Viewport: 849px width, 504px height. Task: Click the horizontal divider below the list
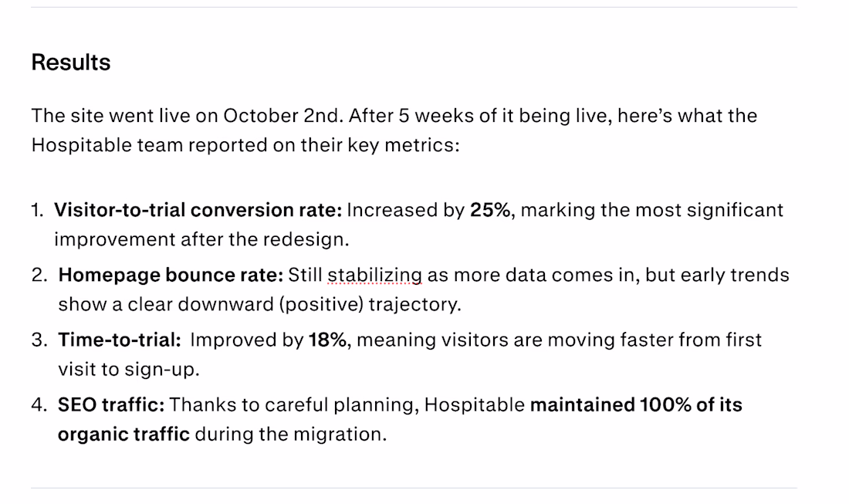pyautogui.click(x=414, y=488)
